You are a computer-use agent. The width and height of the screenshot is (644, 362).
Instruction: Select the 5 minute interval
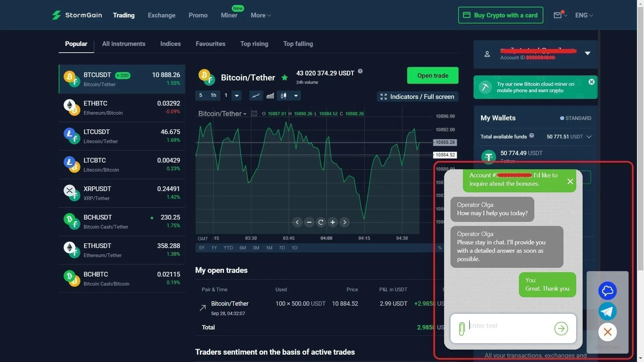click(x=201, y=96)
